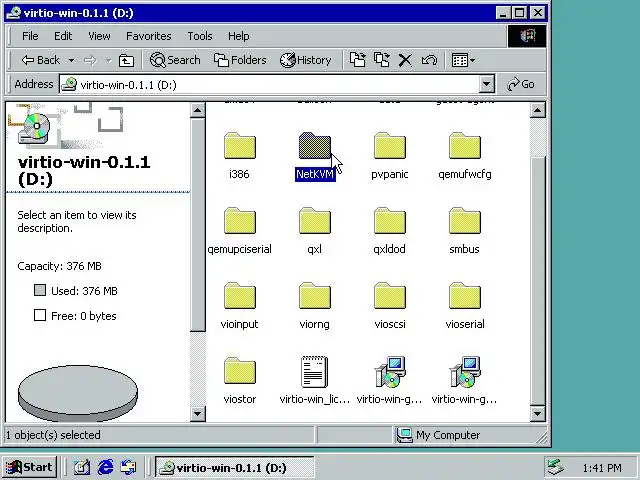Click the Search button
640x480 pixels.
[175, 60]
